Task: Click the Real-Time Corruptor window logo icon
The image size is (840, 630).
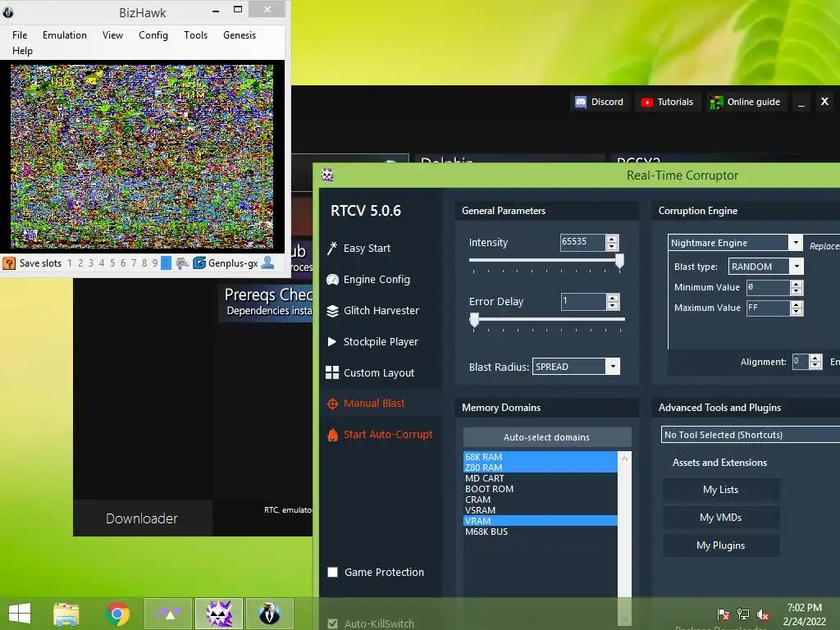Action: 327,175
